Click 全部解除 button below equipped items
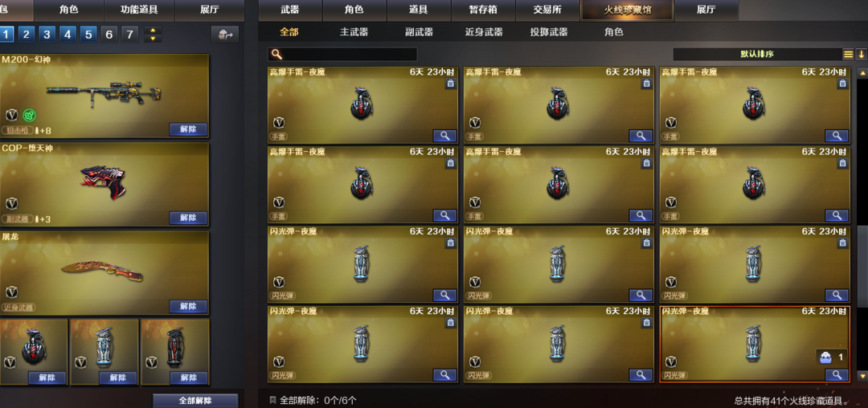 (x=195, y=400)
